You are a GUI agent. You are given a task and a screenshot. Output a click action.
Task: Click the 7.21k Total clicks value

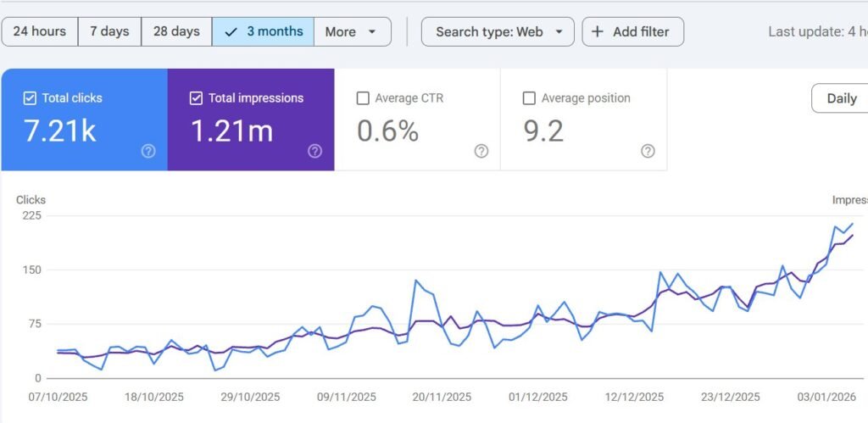click(x=60, y=131)
